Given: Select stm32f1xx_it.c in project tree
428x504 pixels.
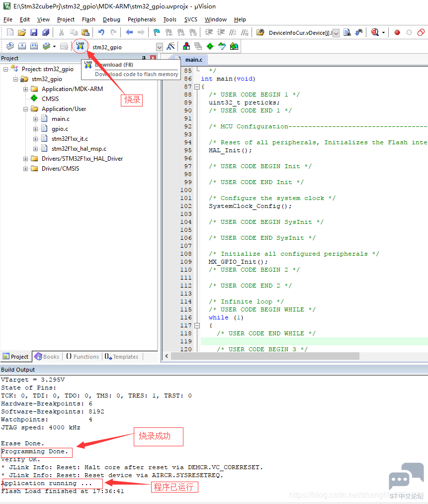Looking at the screenshot, I should point(70,139).
